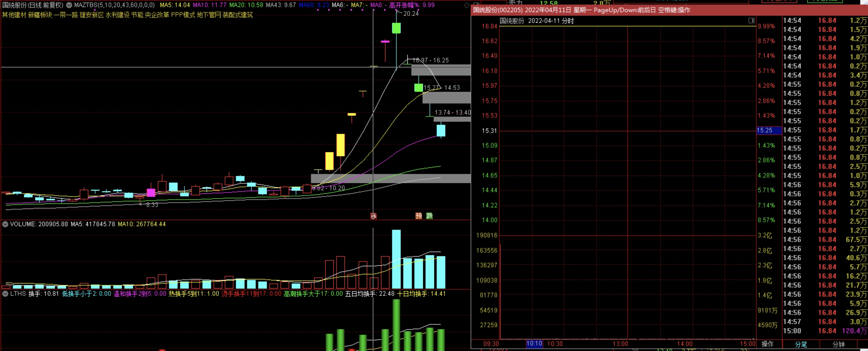
Task: Open the 一带一路 concept tag
Action: (66, 15)
